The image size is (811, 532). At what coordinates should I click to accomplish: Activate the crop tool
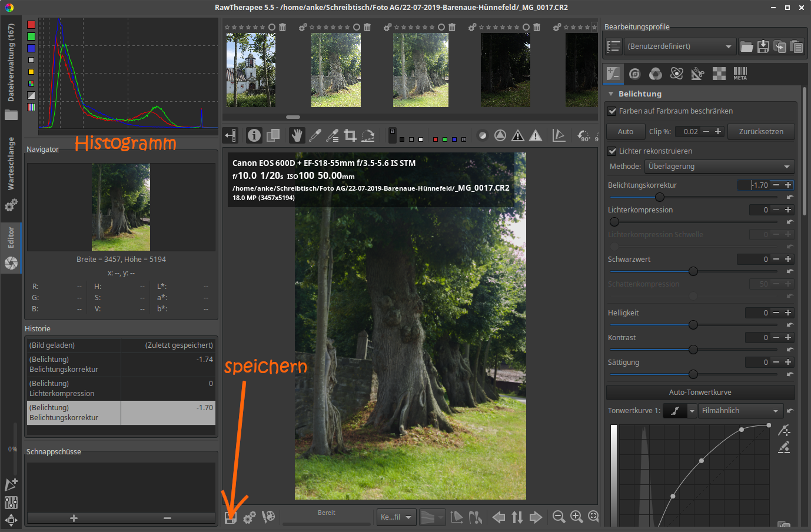click(x=350, y=135)
